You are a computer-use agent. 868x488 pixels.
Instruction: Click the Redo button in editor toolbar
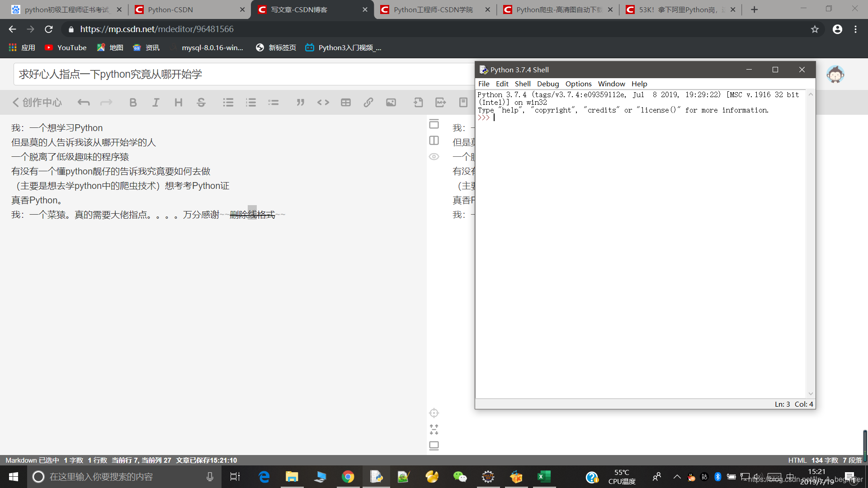(x=105, y=102)
